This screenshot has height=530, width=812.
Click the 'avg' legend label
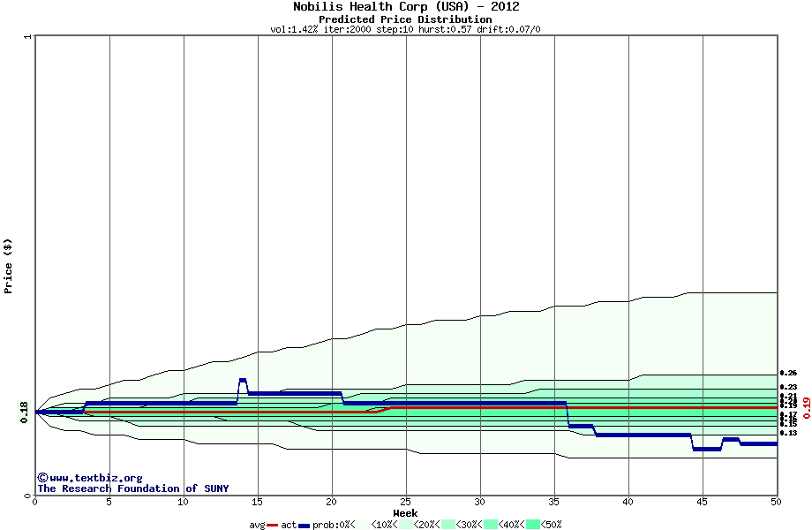[x=258, y=525]
